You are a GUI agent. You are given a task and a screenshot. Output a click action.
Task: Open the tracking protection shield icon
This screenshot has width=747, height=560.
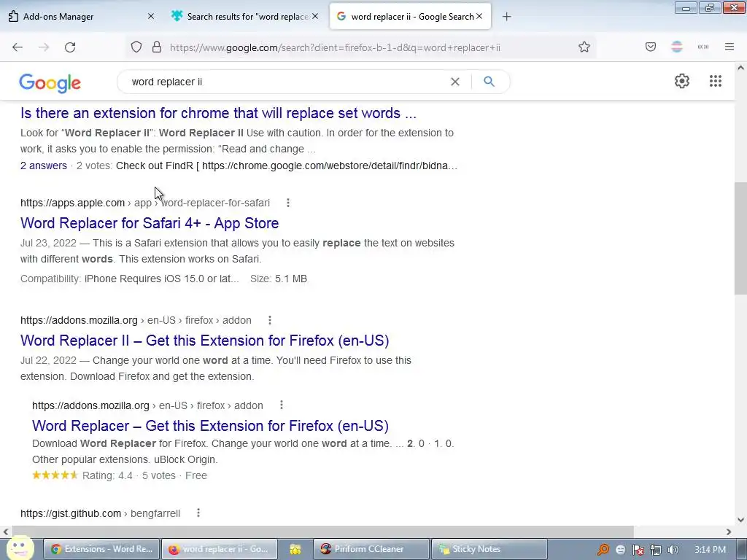[136, 47]
